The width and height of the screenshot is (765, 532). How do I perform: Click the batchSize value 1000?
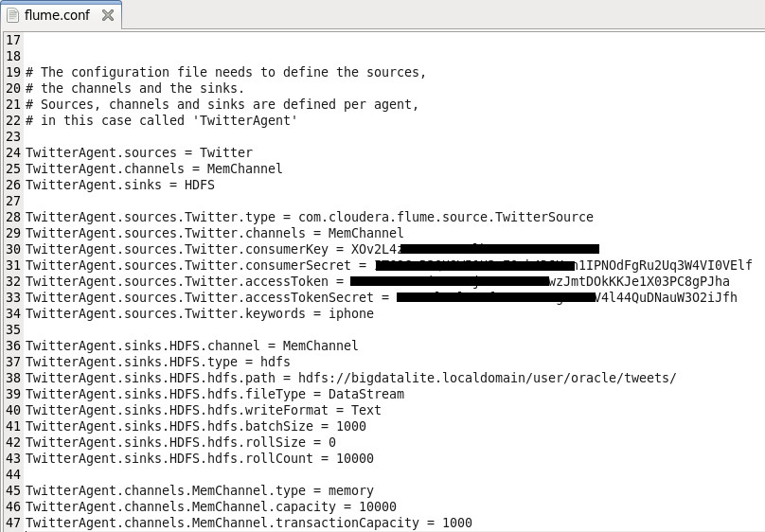point(351,426)
